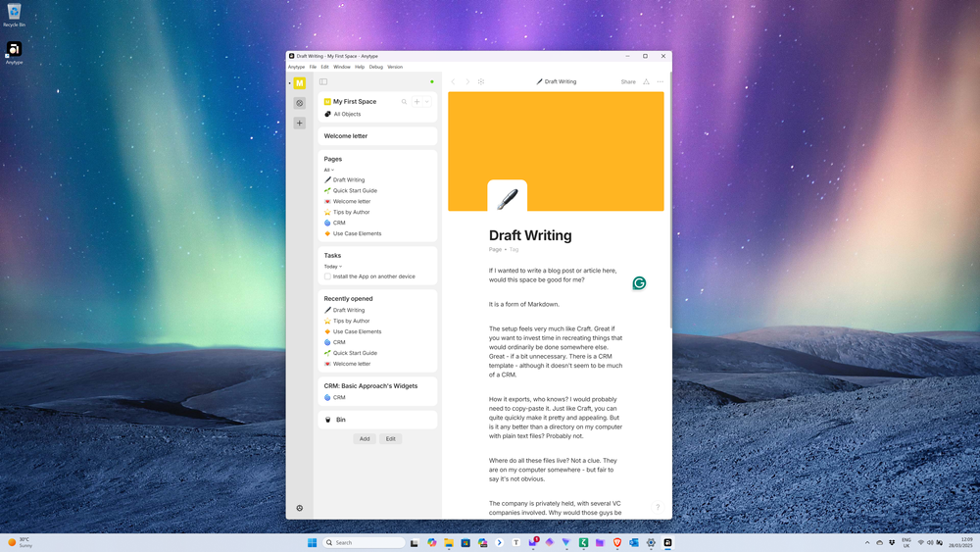Open the Today dropdown under Tasks
Image resolution: width=980 pixels, height=552 pixels.
[x=333, y=266]
